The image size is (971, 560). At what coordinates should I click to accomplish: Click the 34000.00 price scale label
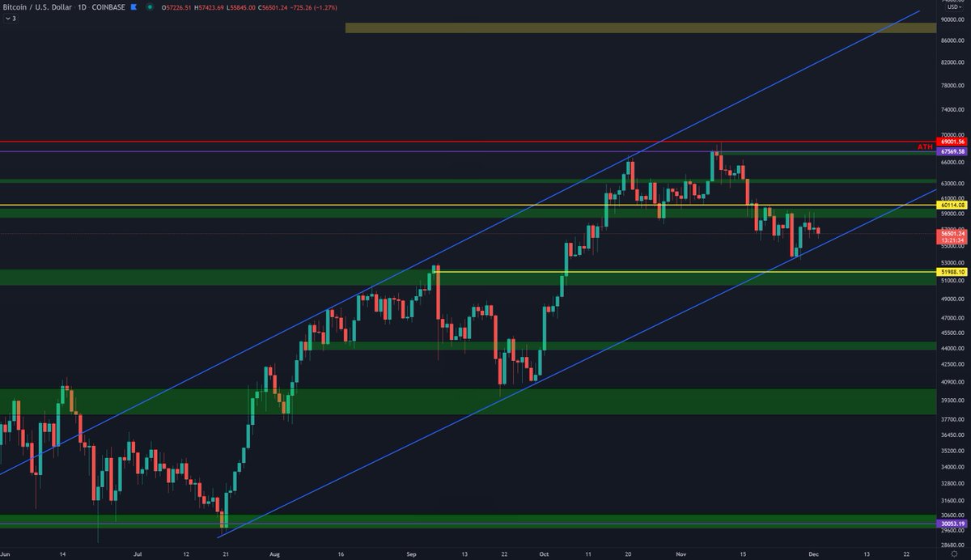click(x=952, y=466)
